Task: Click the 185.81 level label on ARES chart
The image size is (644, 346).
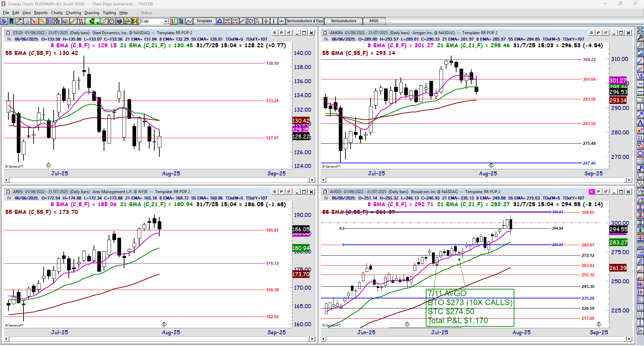Action: point(272,230)
